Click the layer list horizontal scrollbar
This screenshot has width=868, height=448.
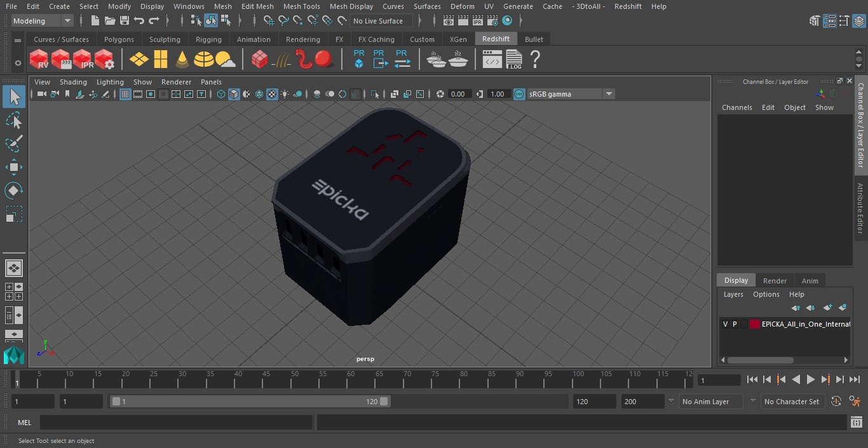click(x=760, y=360)
